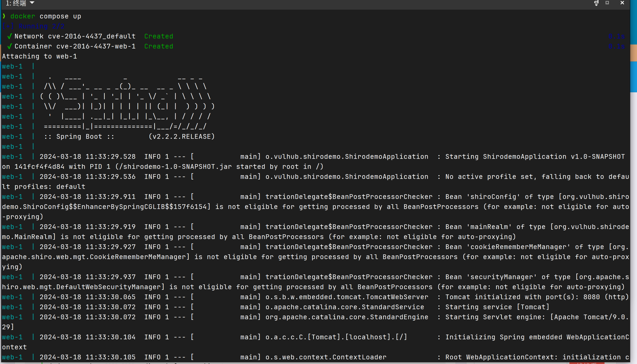This screenshot has width=637, height=364.
Task: Click "Starting Servlet engine" log message
Action: tap(495, 317)
